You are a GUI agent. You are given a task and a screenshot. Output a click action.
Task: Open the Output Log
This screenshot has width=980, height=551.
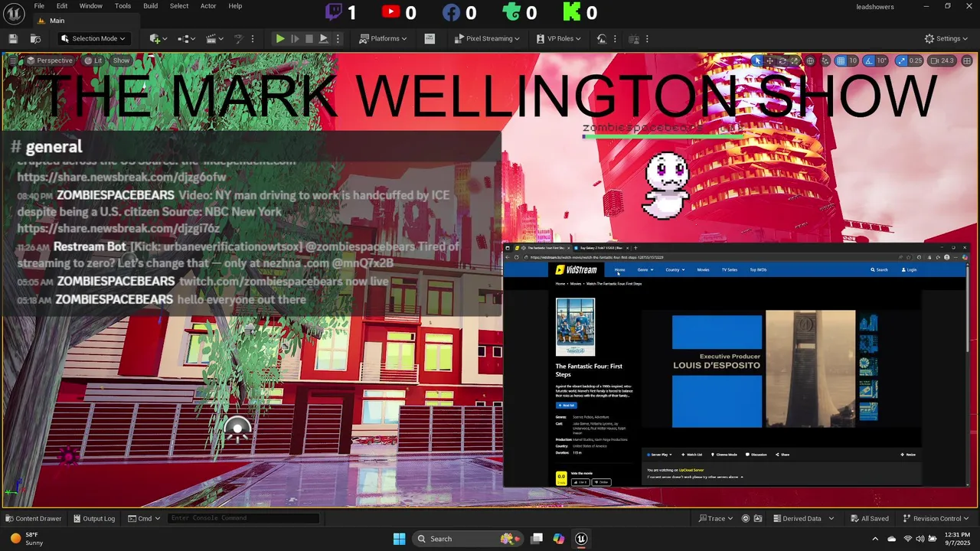coord(93,518)
